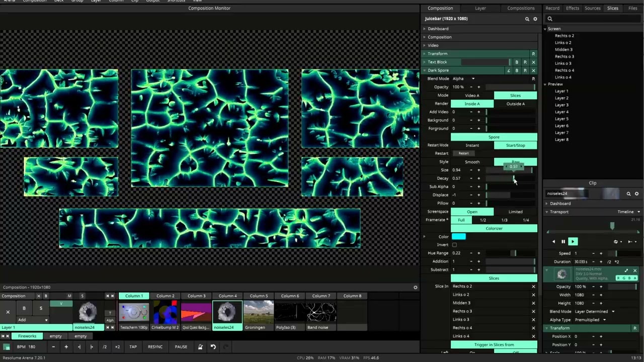Image resolution: width=644 pixels, height=362 pixels.
Task: Open clip Blend Mode Layer Determined dropdown
Action: point(595,311)
